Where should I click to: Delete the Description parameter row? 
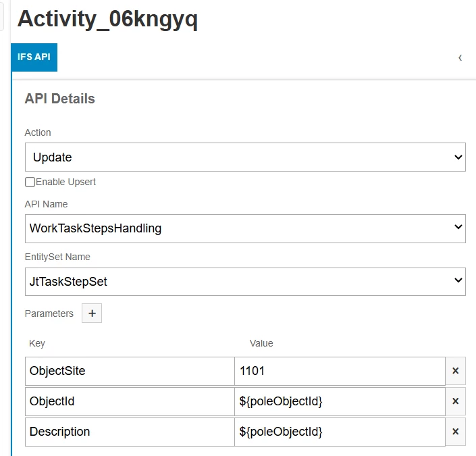(455, 432)
